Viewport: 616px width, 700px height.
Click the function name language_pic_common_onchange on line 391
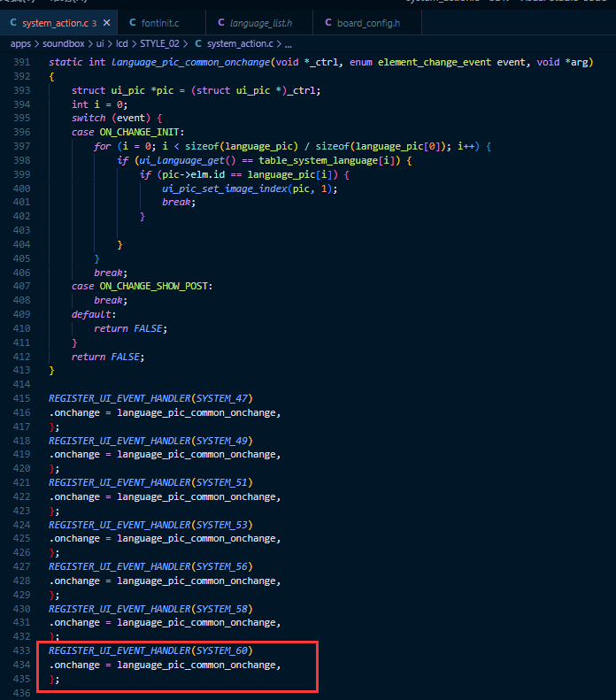coord(190,62)
